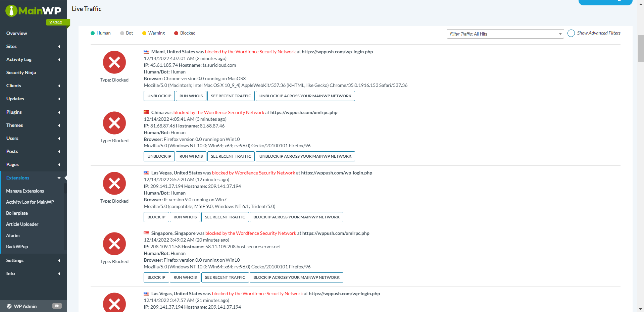Expand the Activity Log menu arrow
644x312 pixels.
tap(59, 60)
